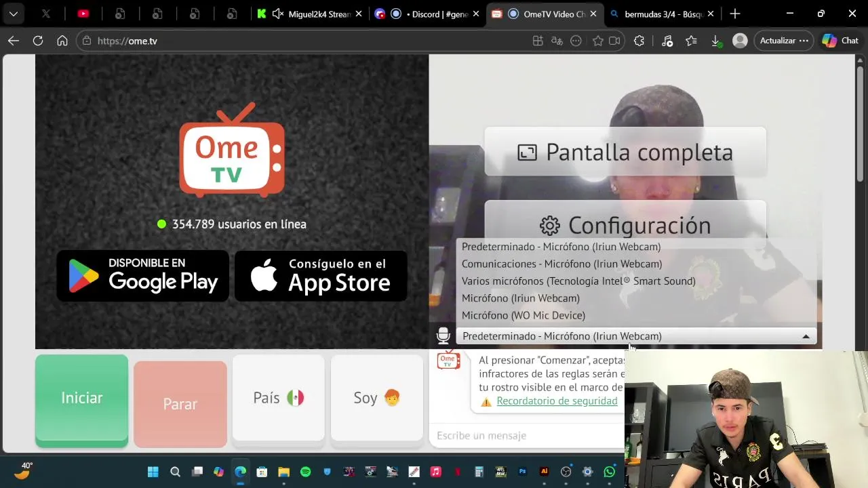
Task: Click the Parar stop button
Action: coord(180,404)
